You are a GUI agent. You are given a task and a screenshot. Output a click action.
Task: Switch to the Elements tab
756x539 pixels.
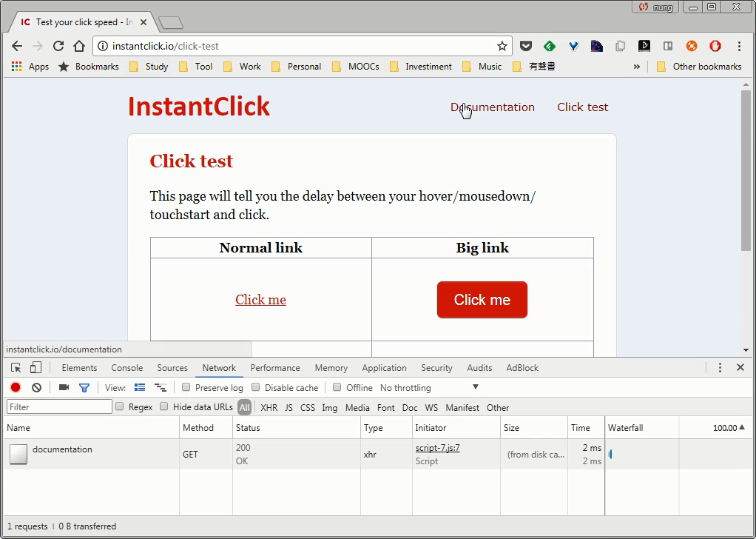tap(79, 368)
